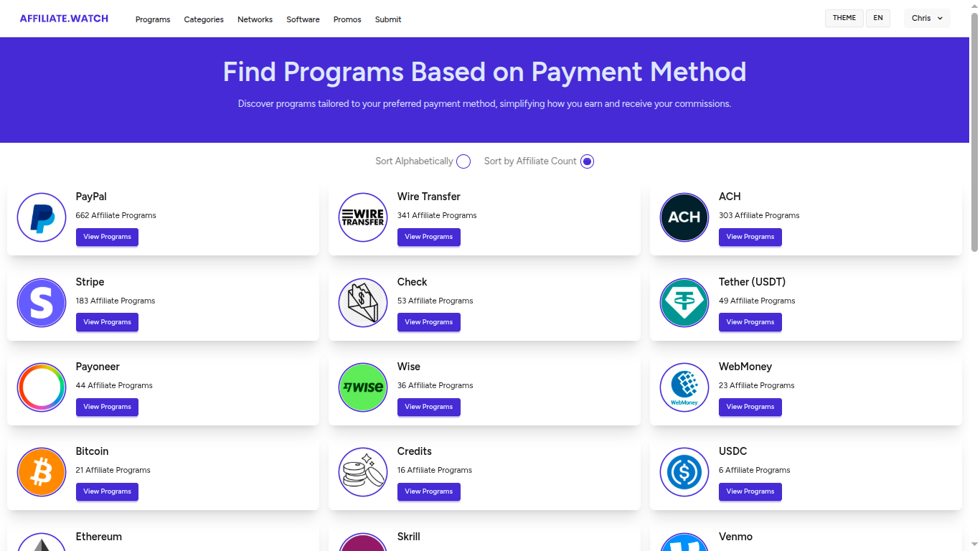Viewport: 980px width, 551px height.
Task: Select the Wire Transfer icon
Action: click(x=362, y=217)
